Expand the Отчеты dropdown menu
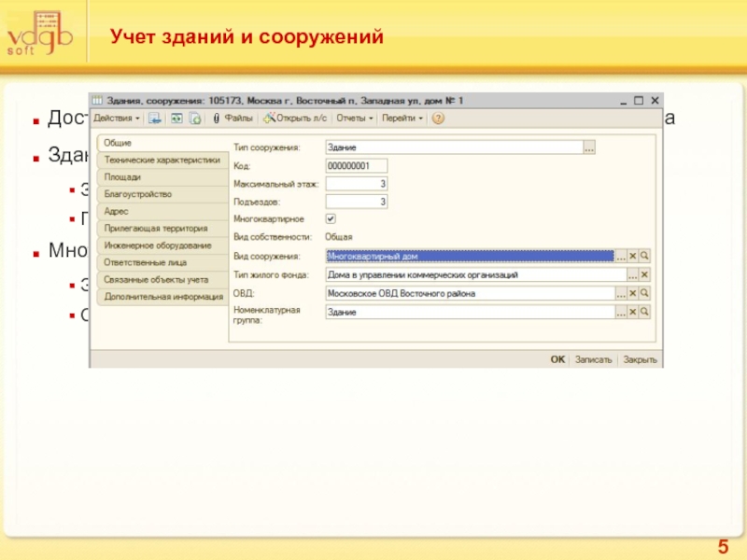 (x=354, y=119)
